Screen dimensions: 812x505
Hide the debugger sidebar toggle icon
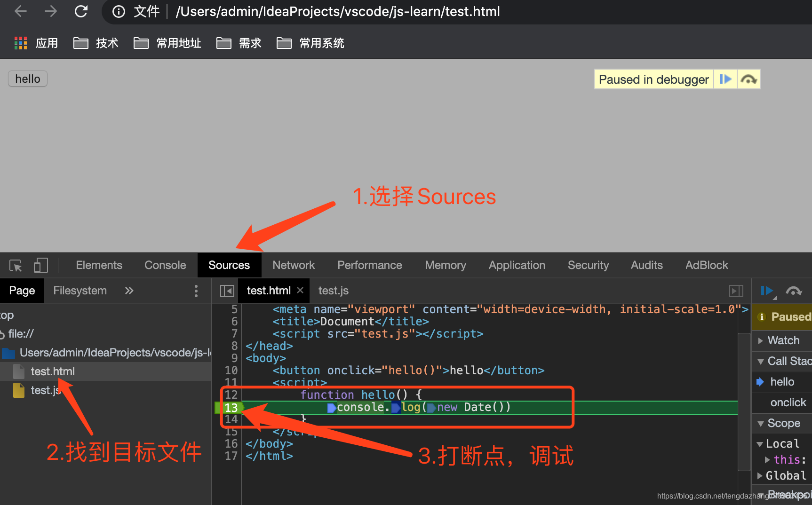coord(736,291)
